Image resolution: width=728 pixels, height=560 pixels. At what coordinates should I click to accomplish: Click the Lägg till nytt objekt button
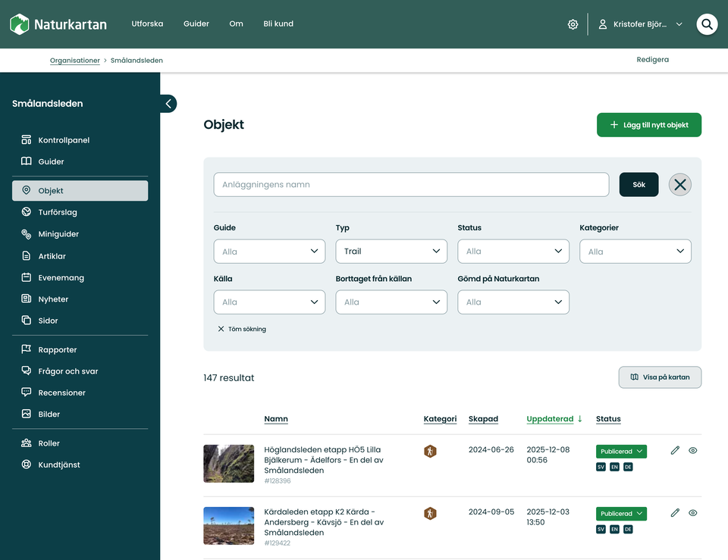pos(648,125)
